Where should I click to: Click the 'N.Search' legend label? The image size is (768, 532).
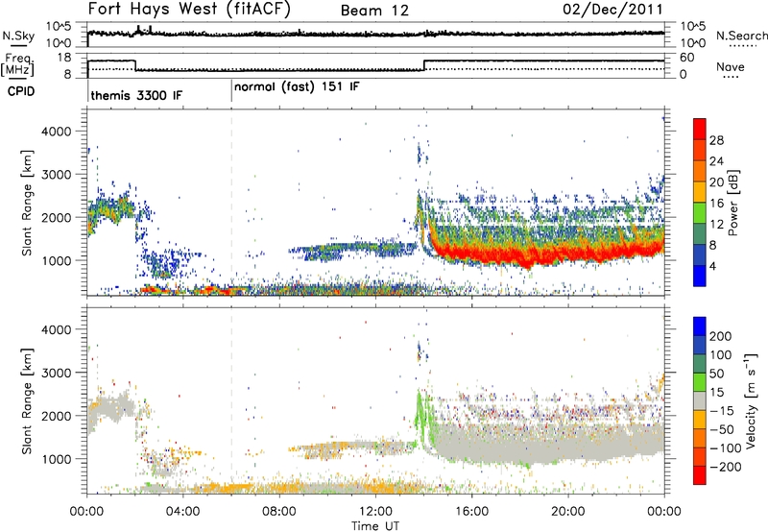click(741, 36)
